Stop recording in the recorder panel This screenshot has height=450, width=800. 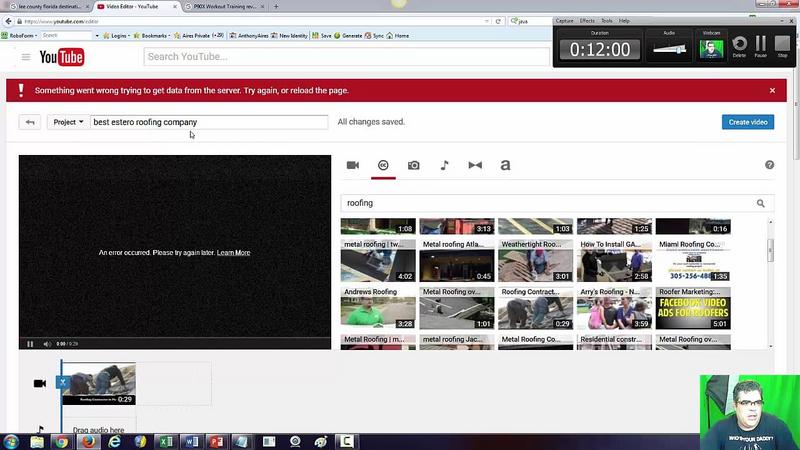click(x=782, y=46)
